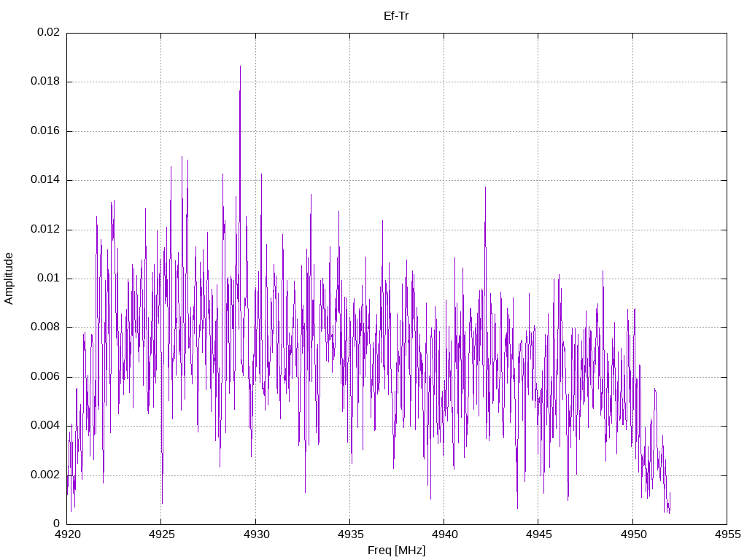
Task: Click y-axis tick label 0.002
Action: (45, 475)
